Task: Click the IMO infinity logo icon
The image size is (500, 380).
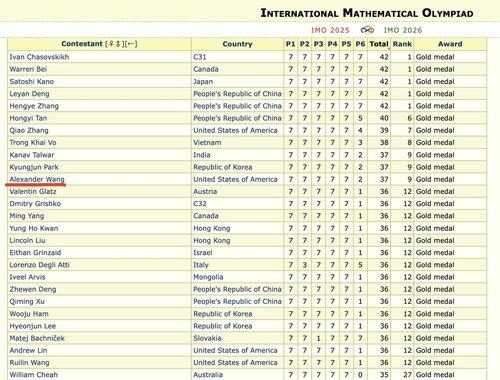Action: [367, 30]
